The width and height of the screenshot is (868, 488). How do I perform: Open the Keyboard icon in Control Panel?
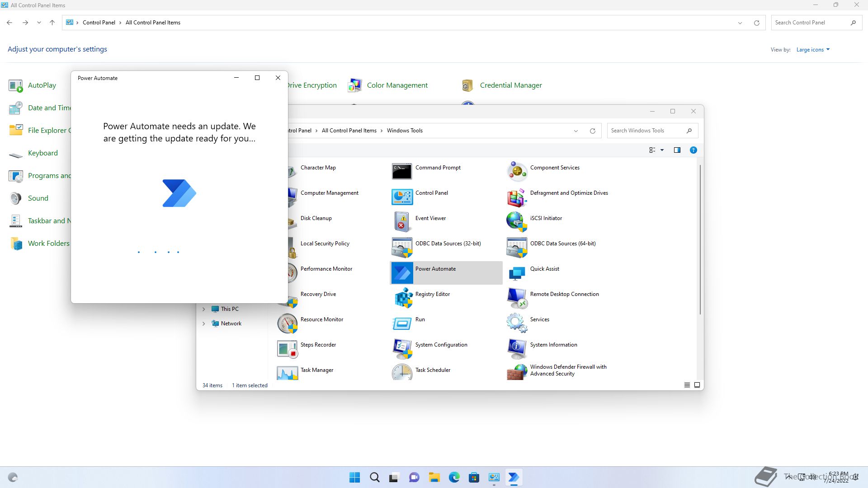(x=16, y=155)
